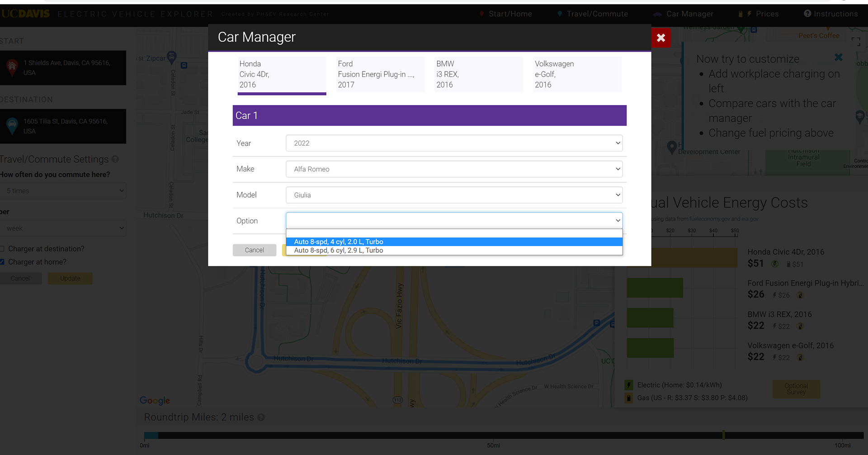868x455 pixels.
Task: Click the gas icon in Ford Fusion row
Action: point(800,295)
